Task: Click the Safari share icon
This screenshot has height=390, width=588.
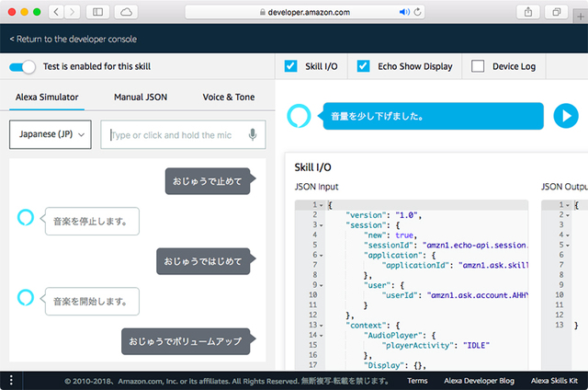Action: pos(528,12)
